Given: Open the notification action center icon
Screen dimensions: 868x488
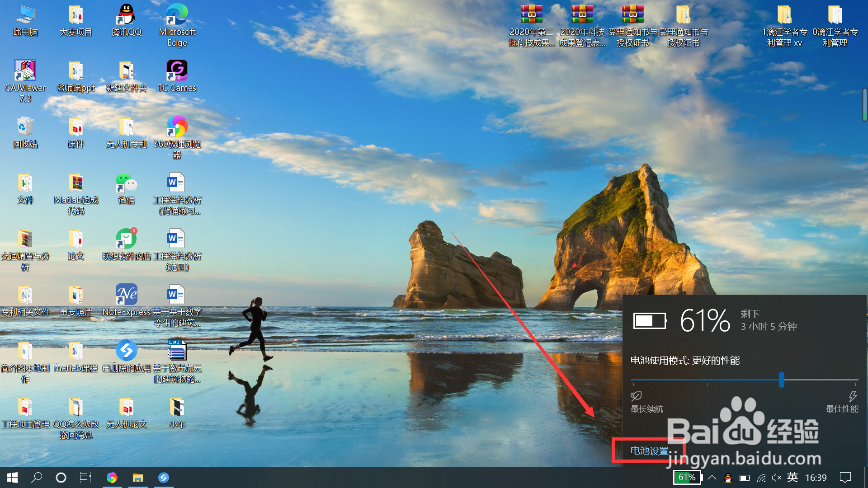Looking at the screenshot, I should click(x=845, y=478).
